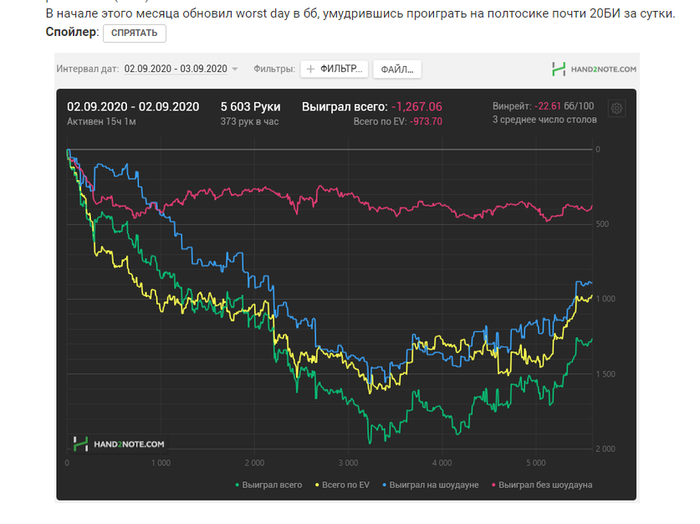Viewport: 700px width, 524px height.
Task: Click the 02.09.2020 - 02.09.2020 chart header date
Action: tap(133, 107)
